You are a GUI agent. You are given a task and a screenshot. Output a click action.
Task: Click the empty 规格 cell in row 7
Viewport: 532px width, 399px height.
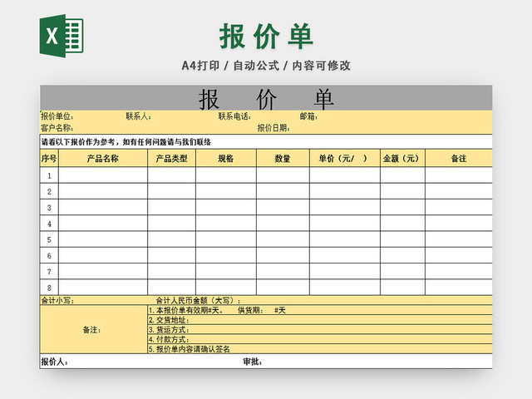[x=226, y=272]
